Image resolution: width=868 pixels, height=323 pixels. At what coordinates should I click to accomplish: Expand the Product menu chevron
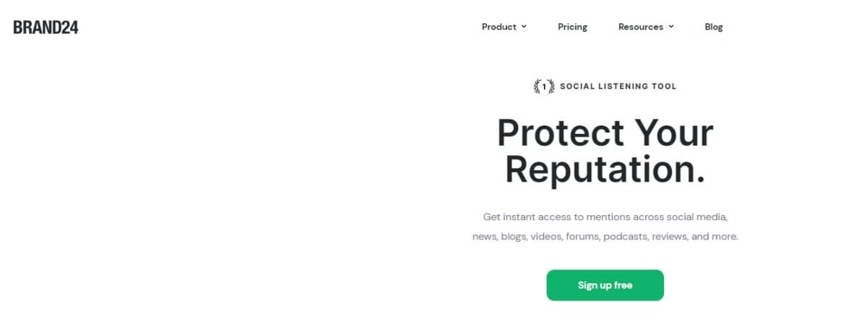pyautogui.click(x=524, y=27)
